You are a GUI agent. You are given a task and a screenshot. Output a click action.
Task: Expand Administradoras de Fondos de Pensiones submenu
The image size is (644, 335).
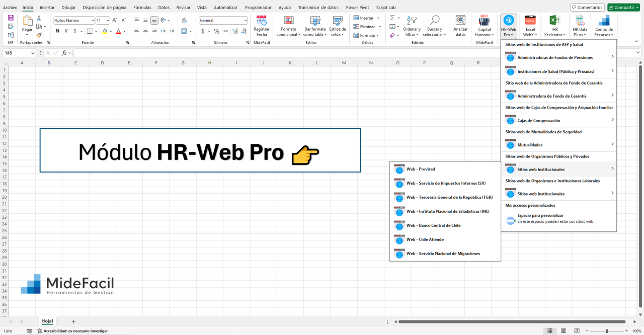[x=558, y=57]
